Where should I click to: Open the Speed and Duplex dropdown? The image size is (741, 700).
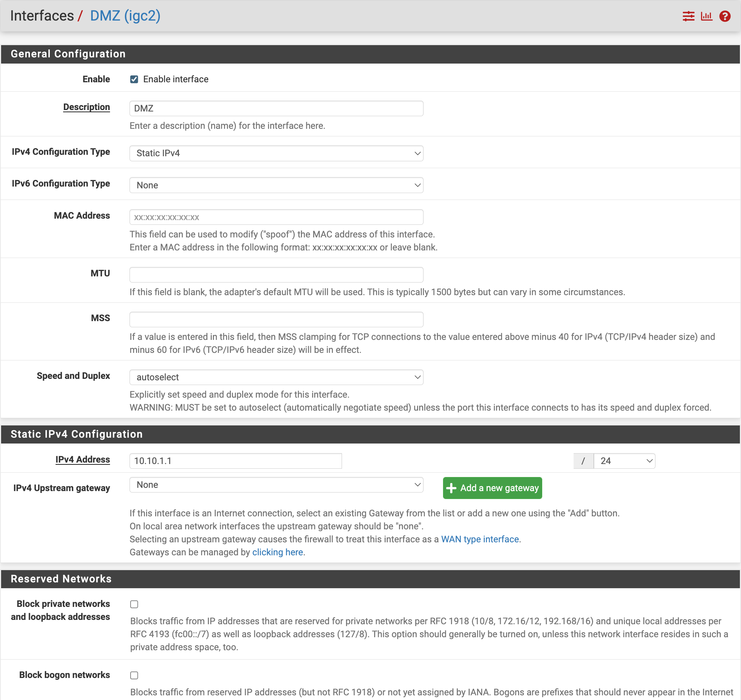tap(276, 377)
